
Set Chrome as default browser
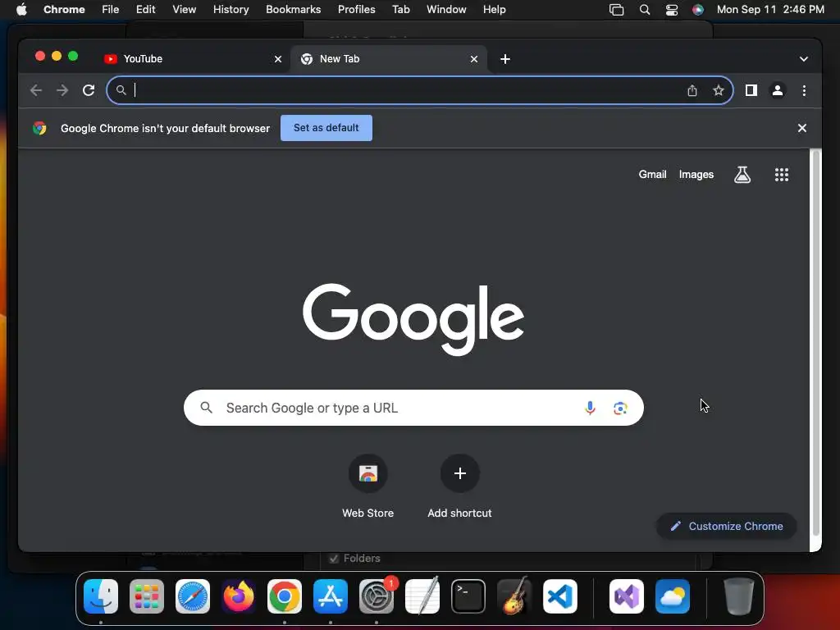click(x=326, y=128)
